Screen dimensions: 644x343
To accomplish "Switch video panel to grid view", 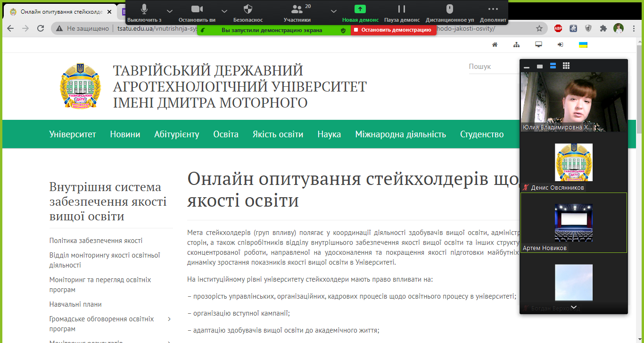I will coord(566,66).
